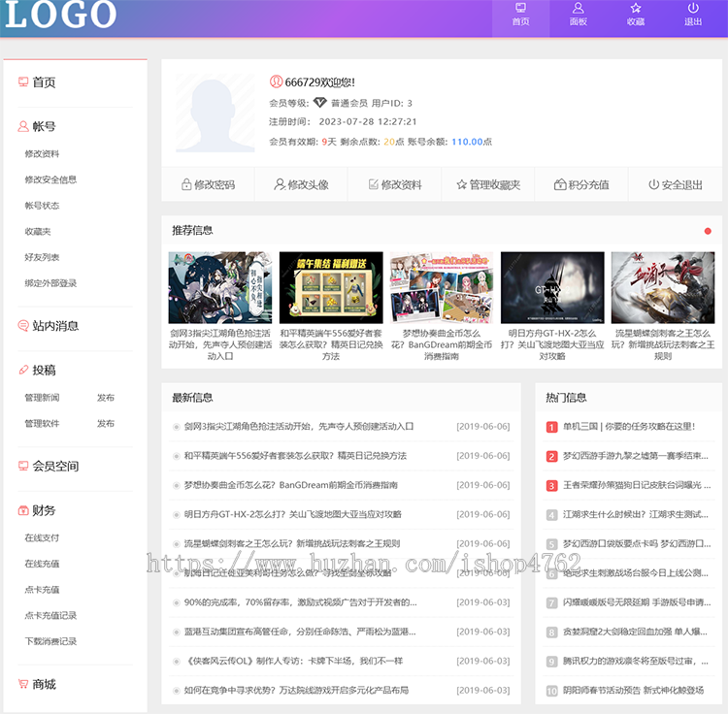Click the 修改资料 edit button

pyautogui.click(x=395, y=184)
